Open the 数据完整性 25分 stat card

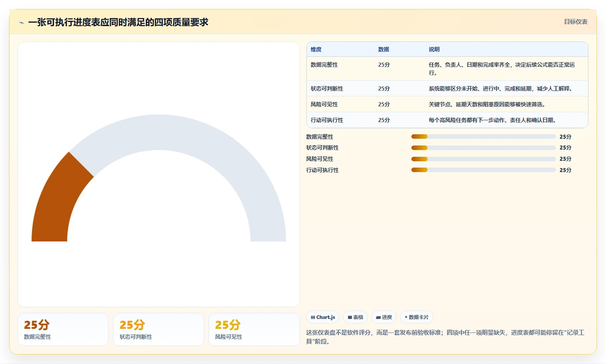click(x=63, y=329)
